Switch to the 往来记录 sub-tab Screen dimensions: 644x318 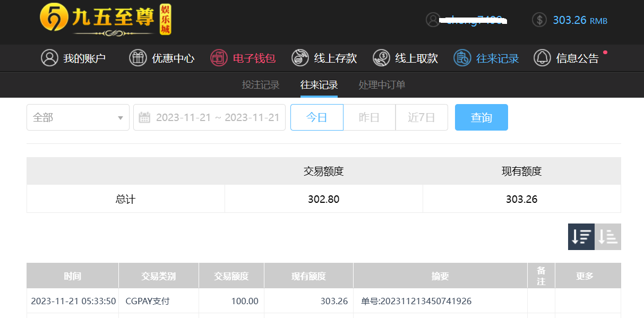coord(319,85)
